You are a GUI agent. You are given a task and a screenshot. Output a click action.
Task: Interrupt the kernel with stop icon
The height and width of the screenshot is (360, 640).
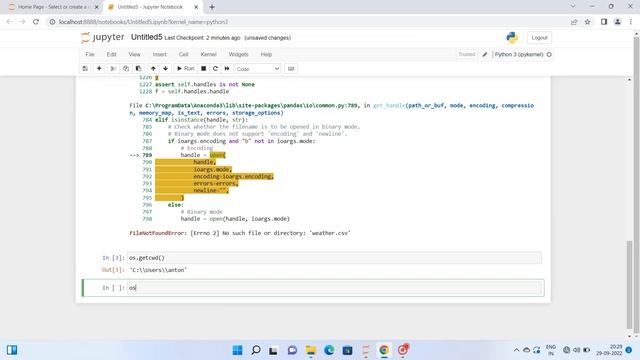point(203,69)
